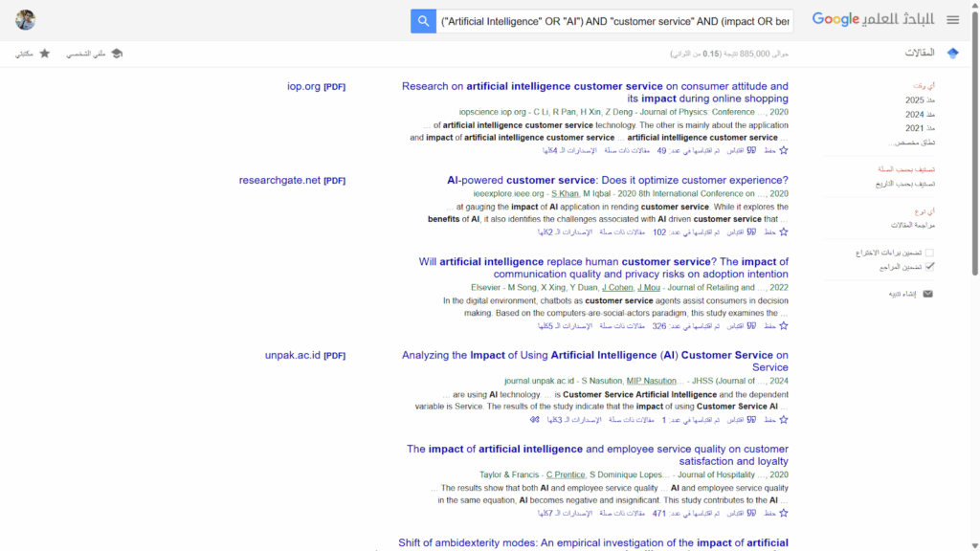This screenshot has width=980, height=551.
Task: Click the quote cite icon for 'AI-powered customer service'
Action: pos(751,231)
